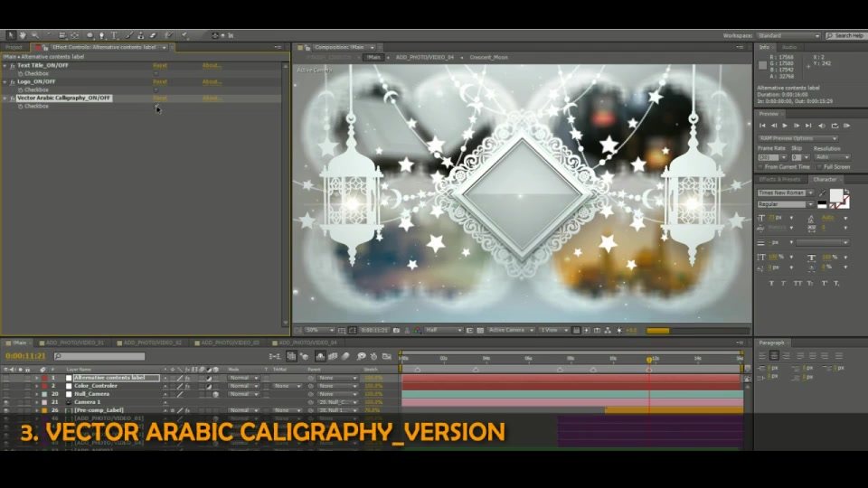Click the red label color of Color_Controler
Image resolution: width=868 pixels, height=488 pixels.
click(x=45, y=386)
